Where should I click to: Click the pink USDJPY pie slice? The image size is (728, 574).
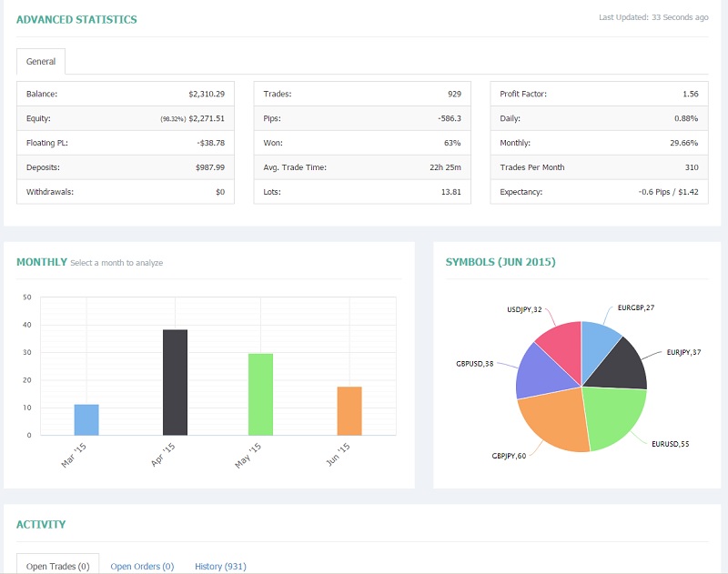tap(560, 344)
